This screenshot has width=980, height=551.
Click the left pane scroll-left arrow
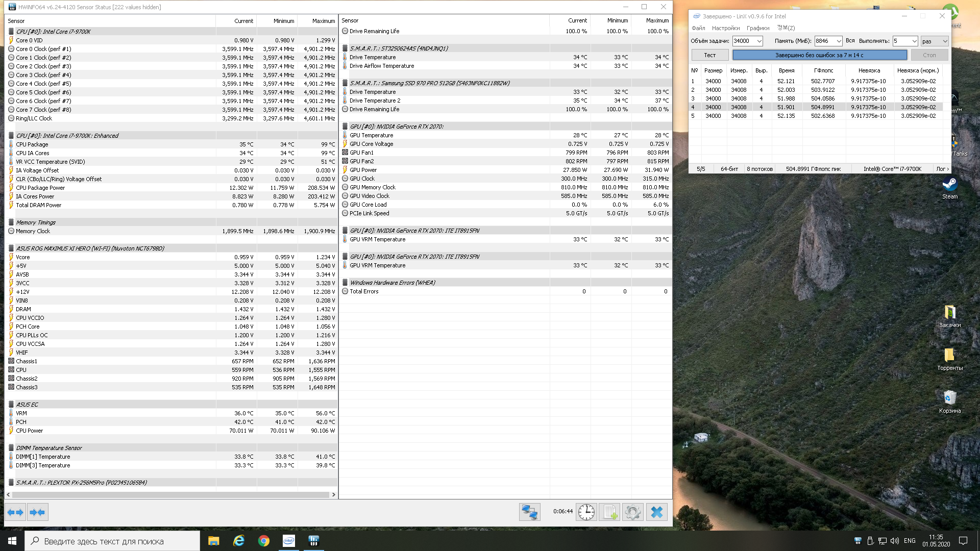click(x=8, y=495)
